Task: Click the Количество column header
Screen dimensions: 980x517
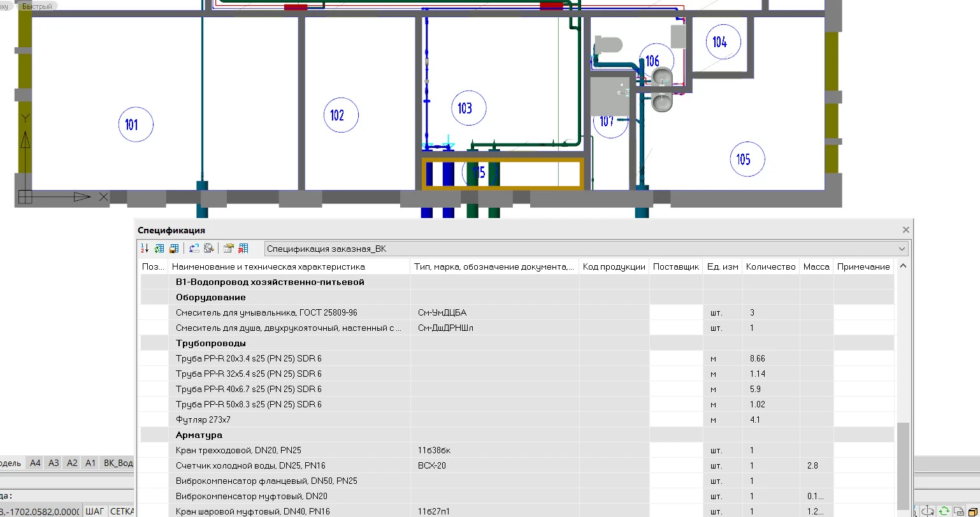Action: tap(770, 266)
